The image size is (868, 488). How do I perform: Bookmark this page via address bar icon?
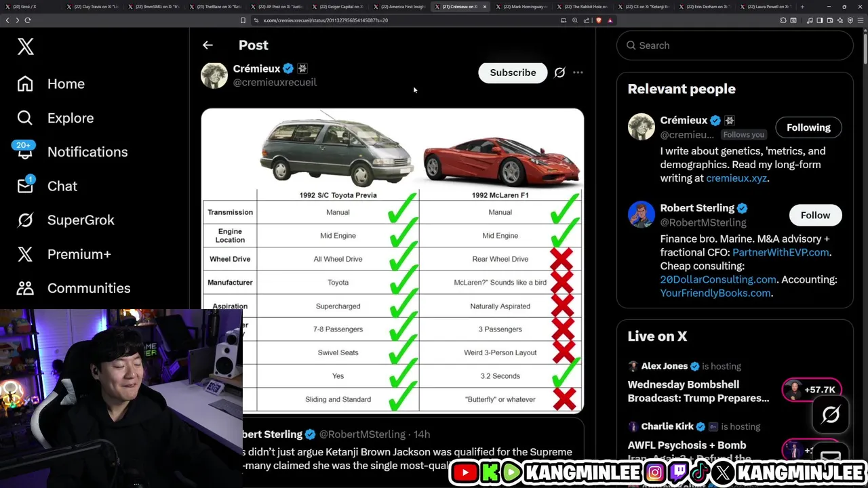pyautogui.click(x=243, y=20)
